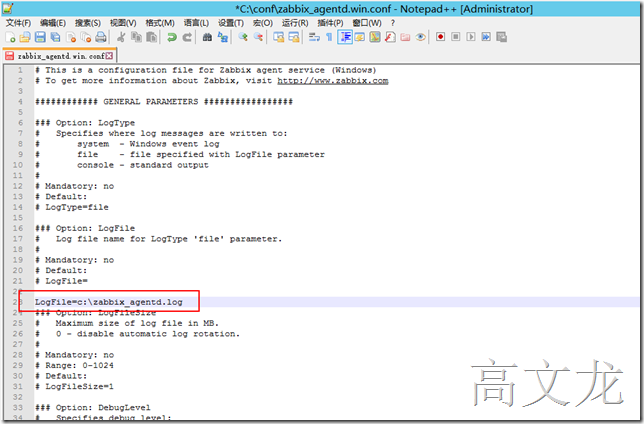Open the 视图(V) menu
The image size is (644, 424).
pos(123,23)
